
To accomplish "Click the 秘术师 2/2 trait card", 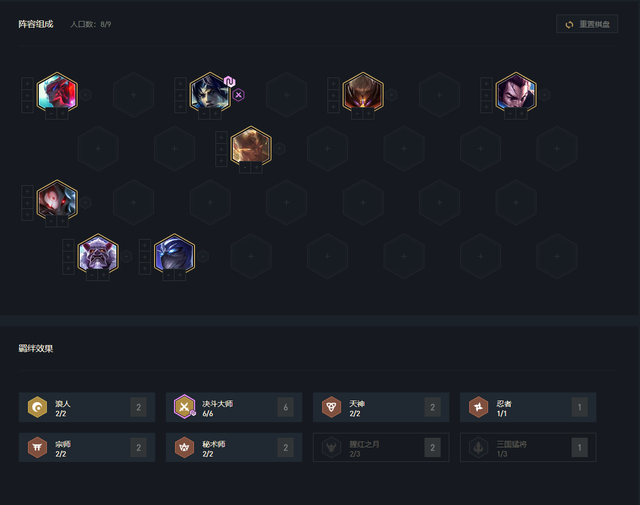I will click(x=234, y=447).
